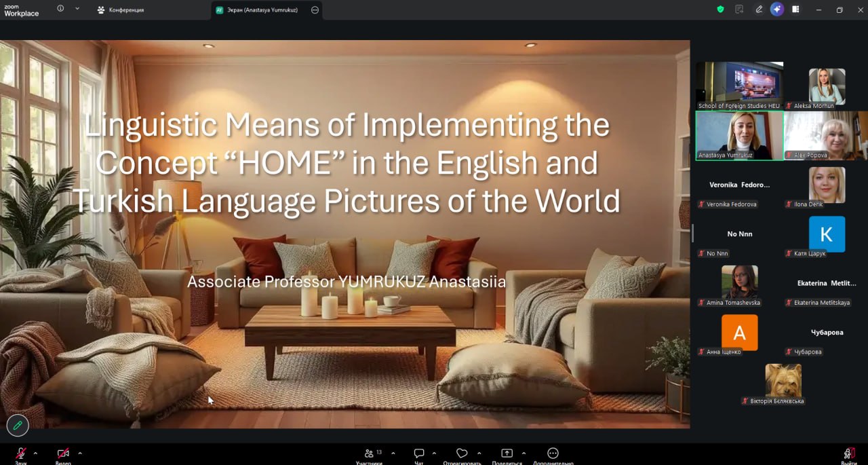Open the AI Companion sparkle icon
The image size is (868, 465).
777,10
